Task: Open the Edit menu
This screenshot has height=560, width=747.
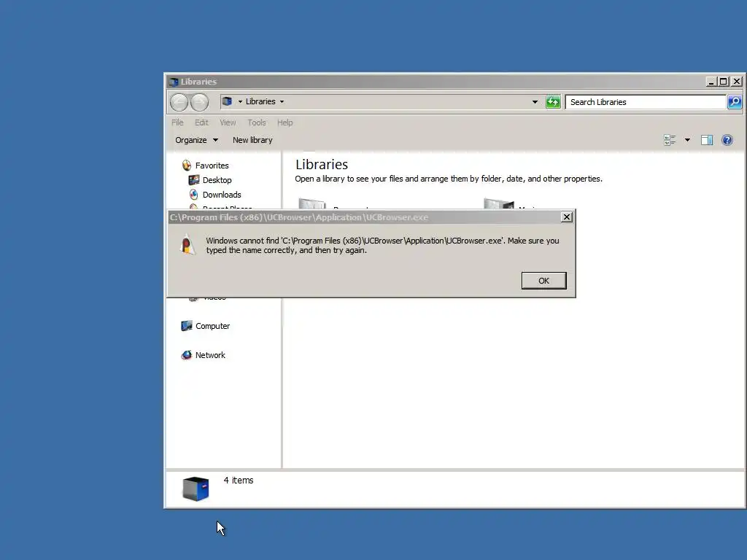Action: click(x=201, y=122)
